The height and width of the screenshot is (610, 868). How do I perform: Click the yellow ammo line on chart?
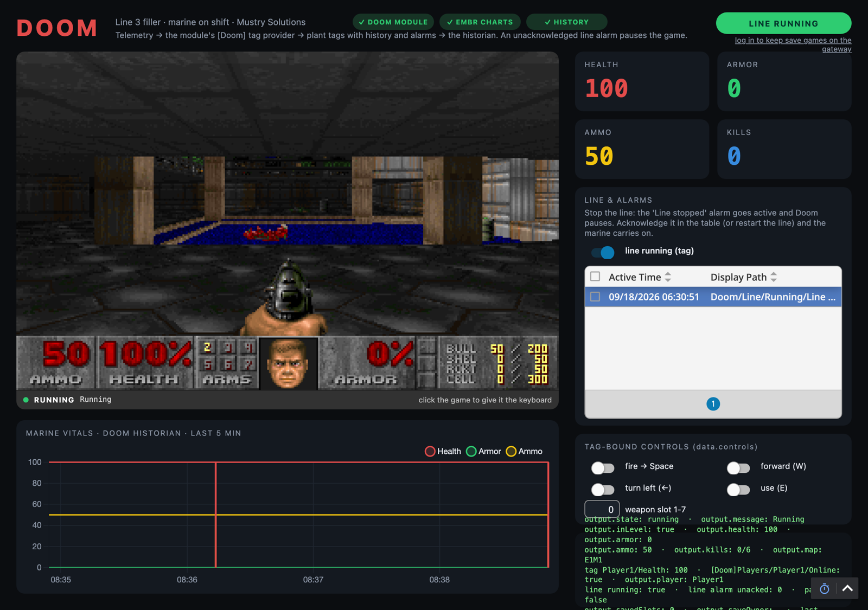click(298, 515)
